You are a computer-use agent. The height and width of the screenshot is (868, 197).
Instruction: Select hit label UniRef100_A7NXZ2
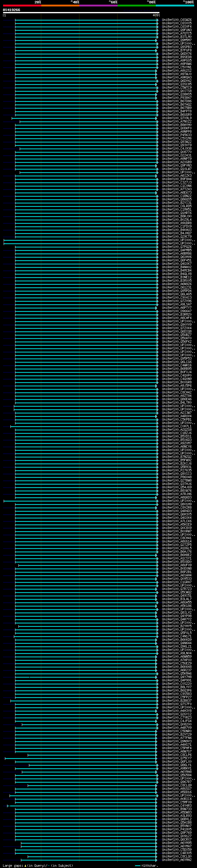(177, 121)
